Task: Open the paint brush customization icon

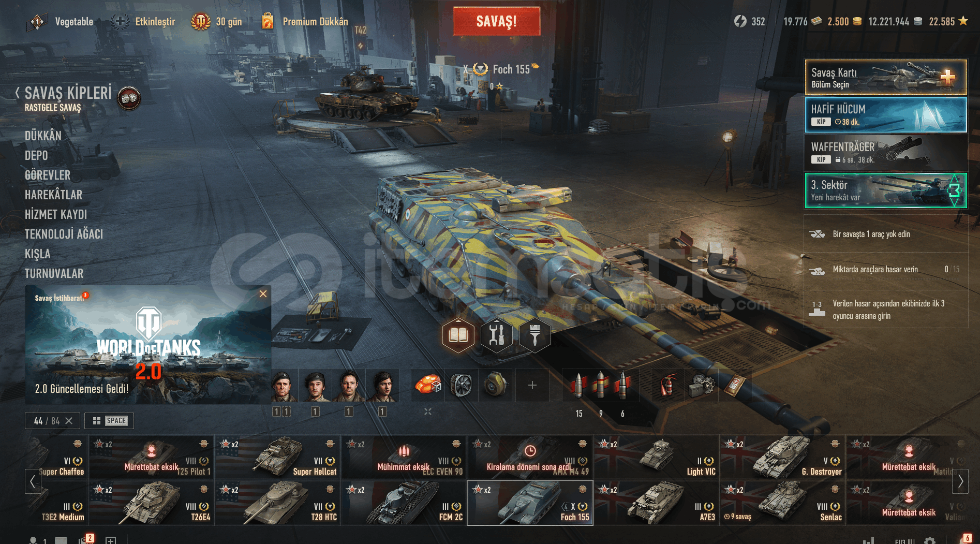Action: (534, 335)
